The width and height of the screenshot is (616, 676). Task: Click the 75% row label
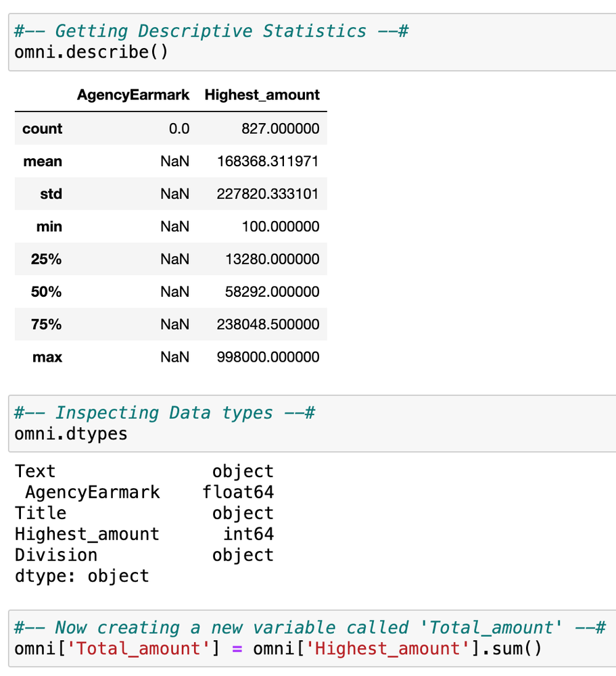pyautogui.click(x=46, y=324)
